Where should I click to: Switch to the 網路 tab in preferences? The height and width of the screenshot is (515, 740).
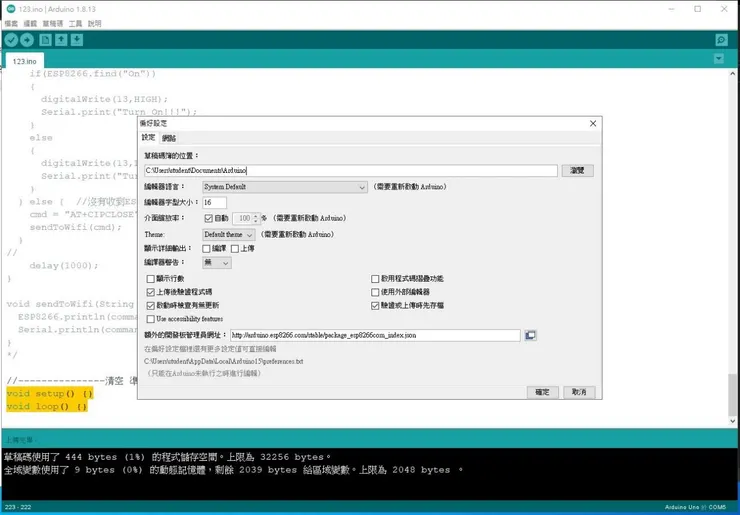coord(168,138)
